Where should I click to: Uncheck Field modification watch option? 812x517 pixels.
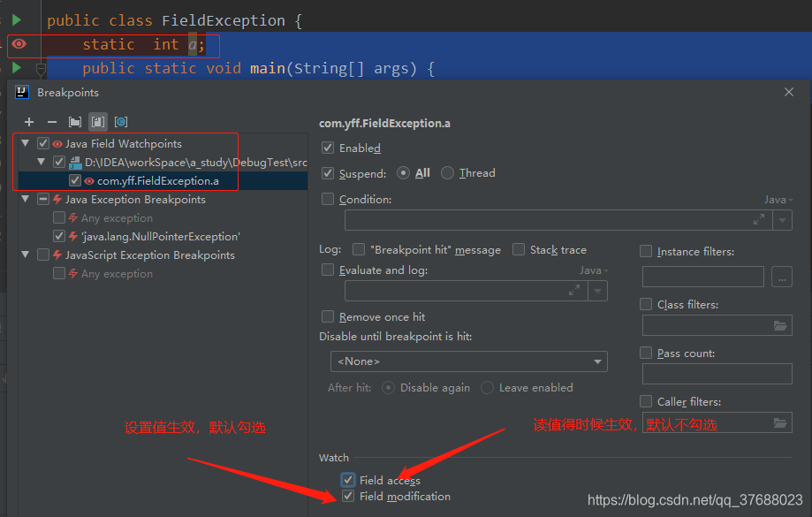348,496
